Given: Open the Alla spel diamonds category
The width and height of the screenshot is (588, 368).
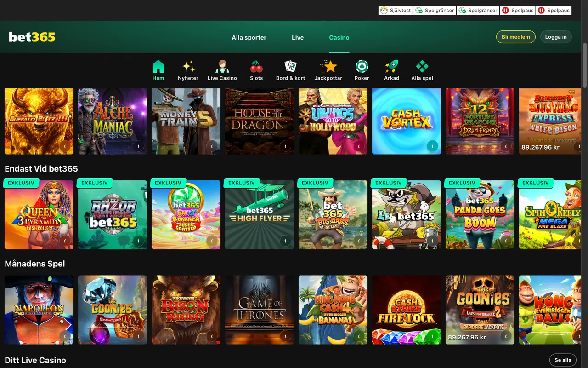Looking at the screenshot, I should 422,70.
